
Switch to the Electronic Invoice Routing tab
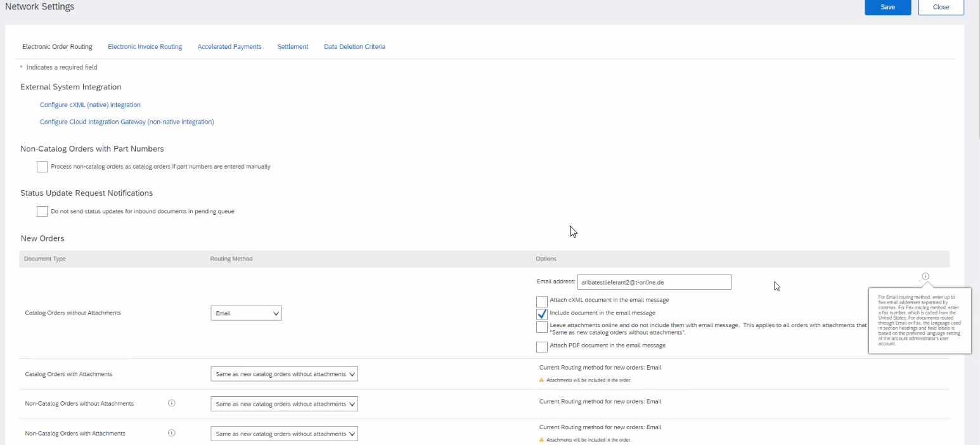pos(145,46)
